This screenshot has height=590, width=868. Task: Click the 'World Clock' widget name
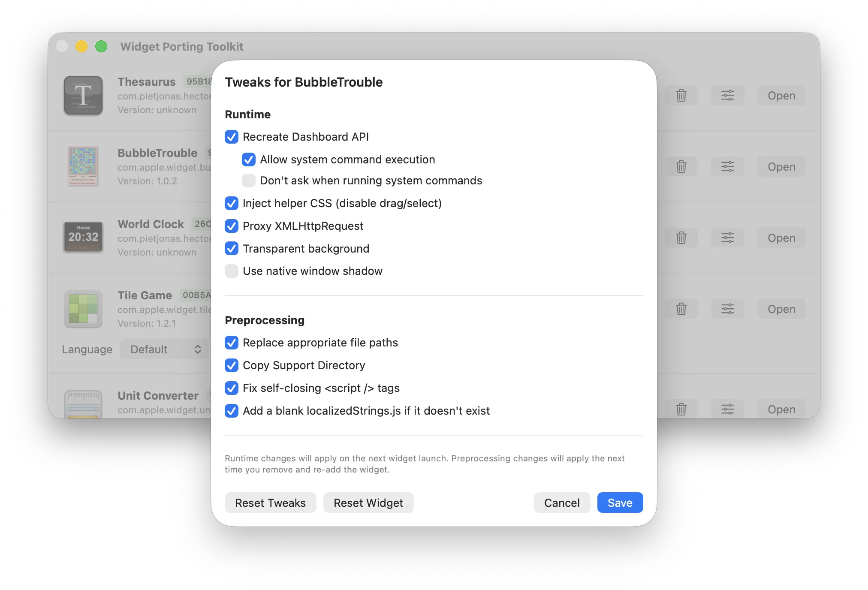(x=151, y=224)
